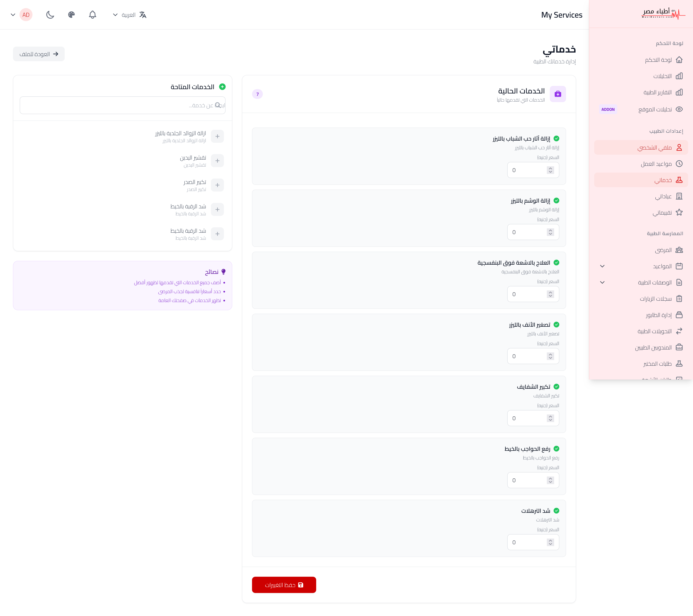Expand the المواعيد sidebar submenu chevron
This screenshot has width=693, height=616.
pos(602,266)
